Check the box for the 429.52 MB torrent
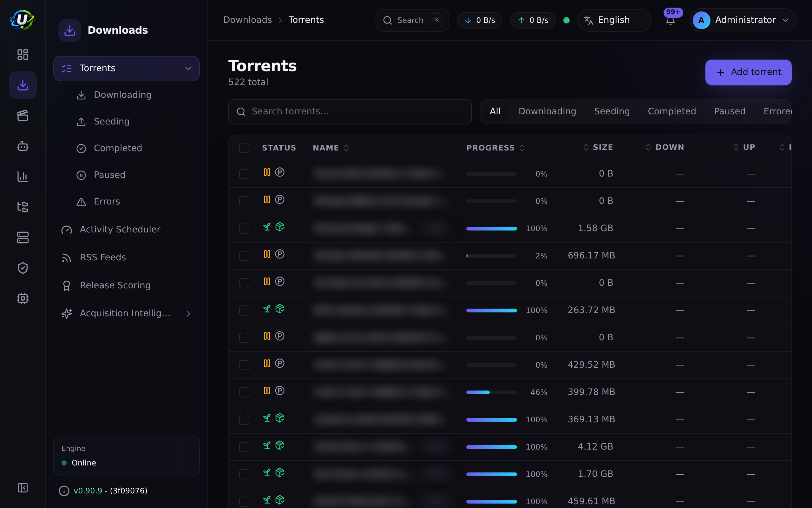Screen dimensions: 812x508 point(244,365)
